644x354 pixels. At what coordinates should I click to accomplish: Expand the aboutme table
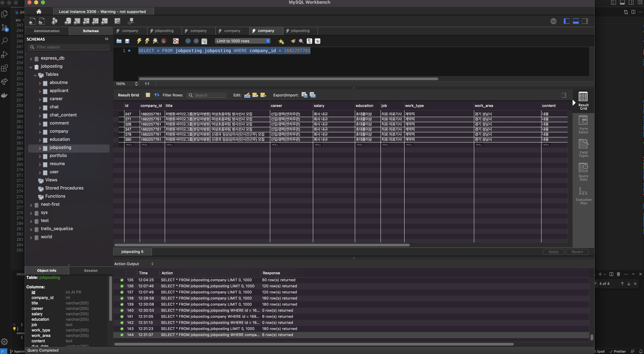(40, 84)
